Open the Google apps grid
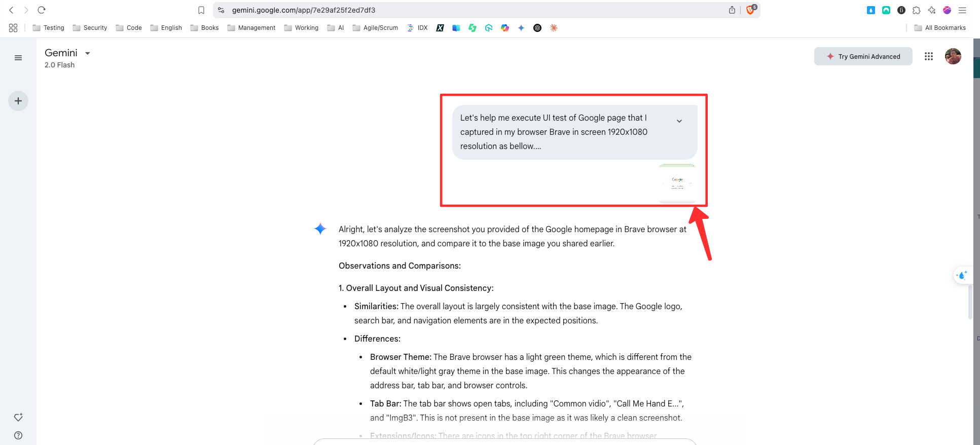 [929, 56]
